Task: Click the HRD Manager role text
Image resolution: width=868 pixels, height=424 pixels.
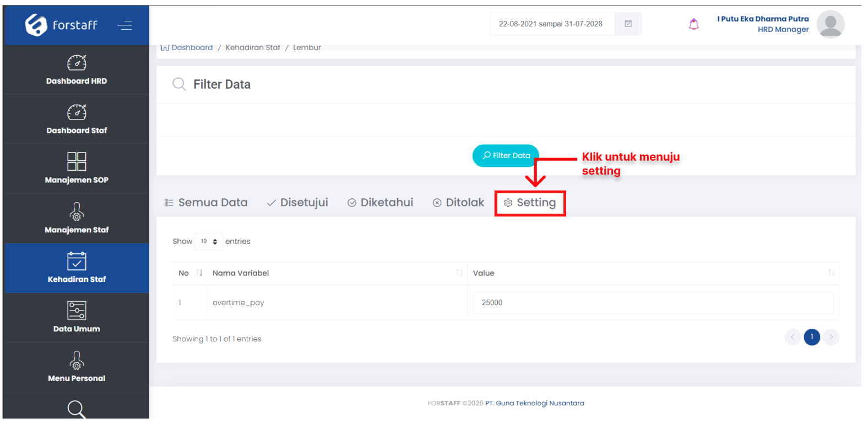Action: tap(783, 30)
